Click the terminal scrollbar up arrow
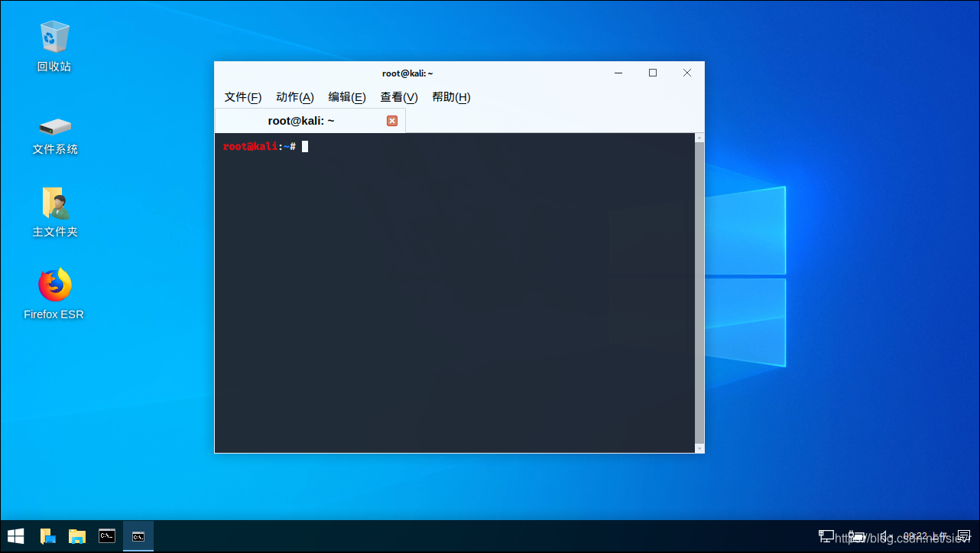This screenshot has height=553, width=980. (x=699, y=138)
